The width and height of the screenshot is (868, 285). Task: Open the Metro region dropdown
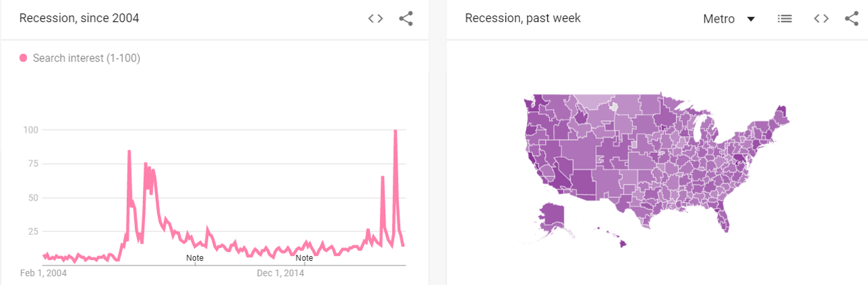coord(729,19)
